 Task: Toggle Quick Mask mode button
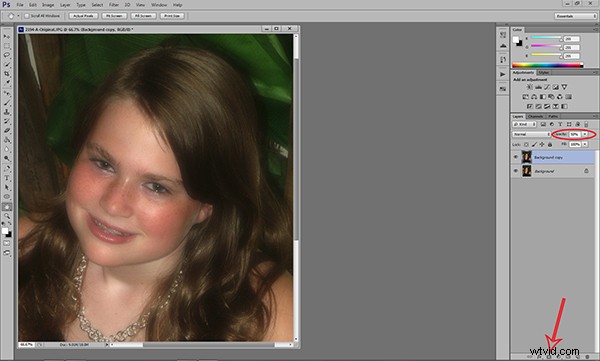tap(7, 243)
